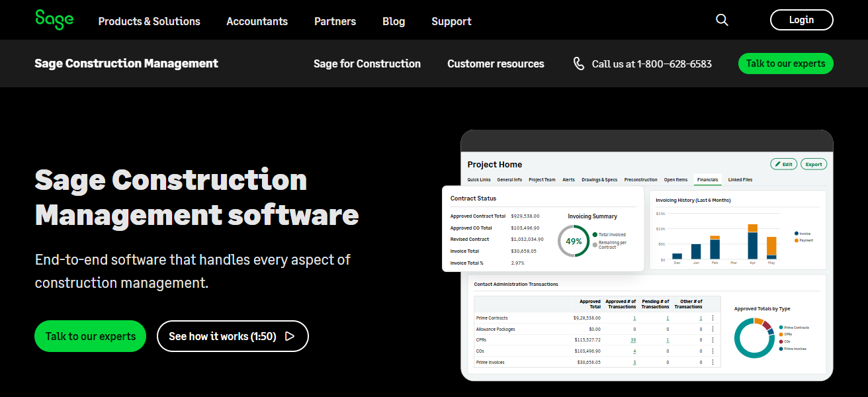
Task: Open the Allowance Packages row three-dot menu
Action: [x=713, y=329]
